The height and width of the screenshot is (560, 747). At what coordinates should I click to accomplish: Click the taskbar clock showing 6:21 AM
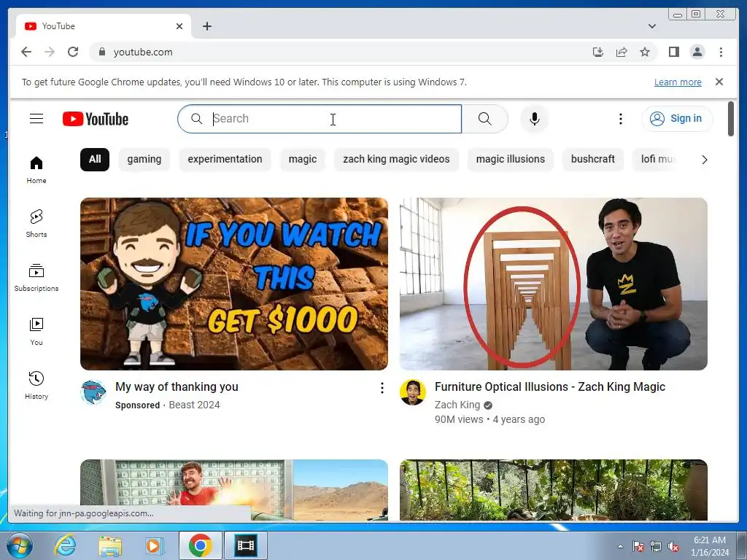click(x=710, y=545)
